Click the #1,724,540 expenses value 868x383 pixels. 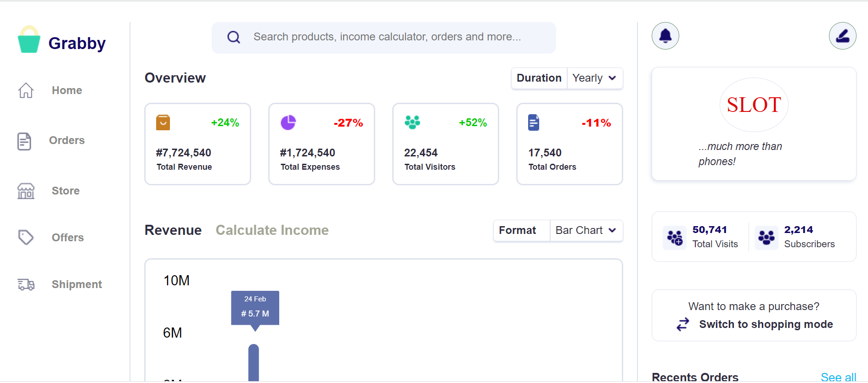pyautogui.click(x=308, y=153)
